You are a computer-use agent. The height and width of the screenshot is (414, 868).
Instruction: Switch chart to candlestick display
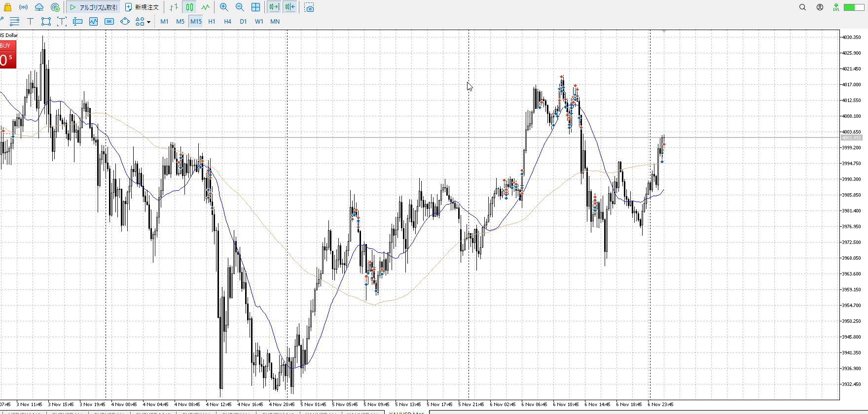click(189, 7)
